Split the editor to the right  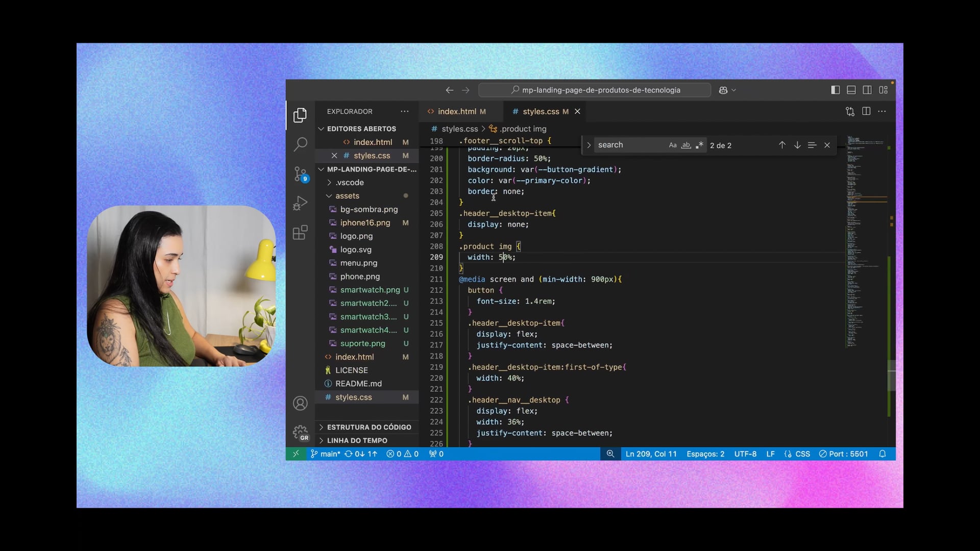(x=866, y=111)
